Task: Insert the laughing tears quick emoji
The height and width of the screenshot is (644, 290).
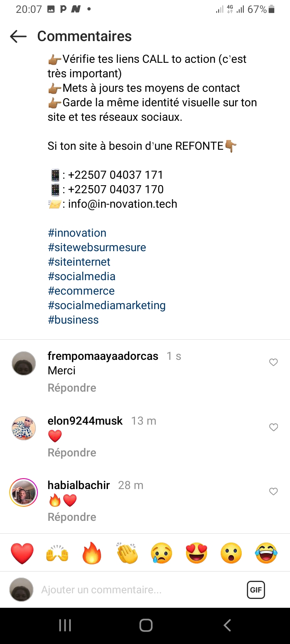Action: [x=266, y=553]
